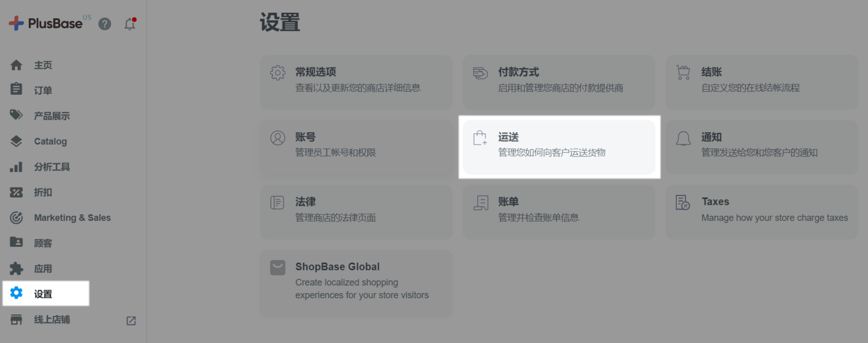
Task: Click the layers icon beside Catalog
Action: (x=16, y=141)
